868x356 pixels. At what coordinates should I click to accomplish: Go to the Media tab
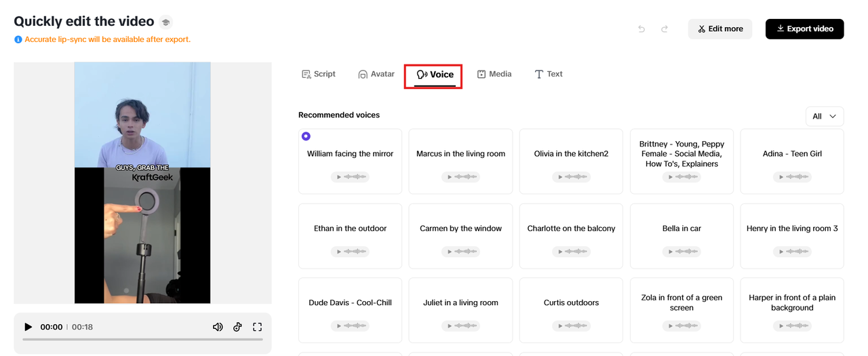coord(494,74)
